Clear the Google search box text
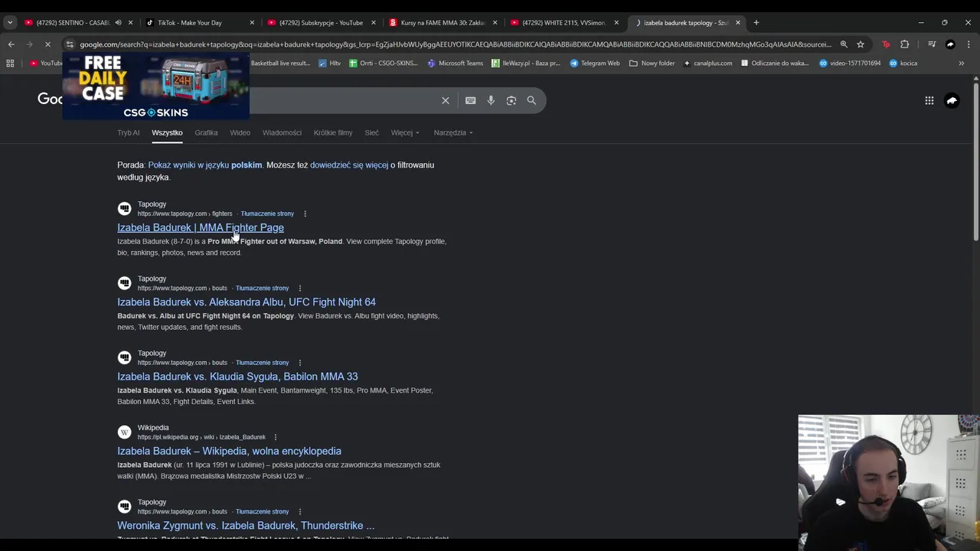980x551 pixels. click(446, 100)
